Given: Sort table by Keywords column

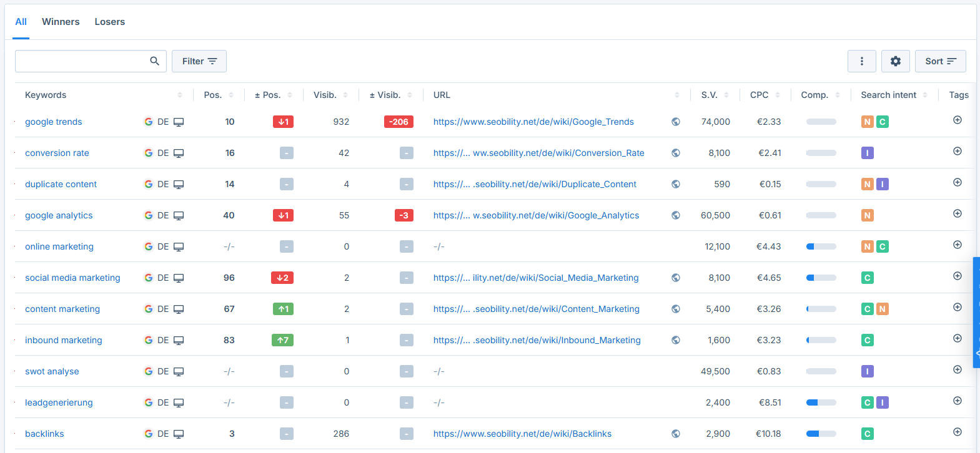Looking at the screenshot, I should 180,95.
